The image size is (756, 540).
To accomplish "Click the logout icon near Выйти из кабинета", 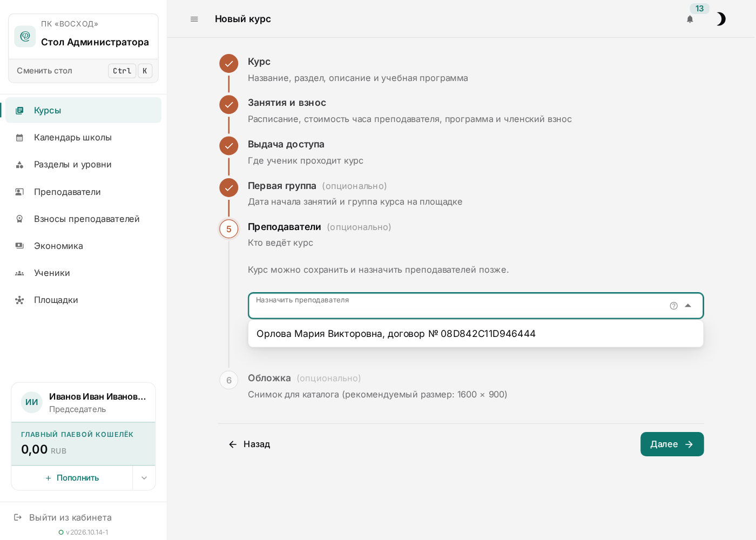I will (18, 517).
